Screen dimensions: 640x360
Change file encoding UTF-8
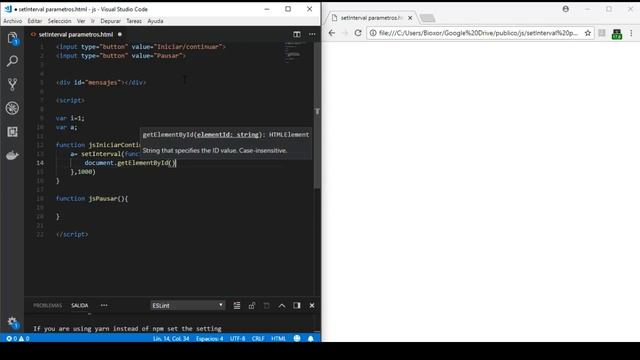point(238,338)
